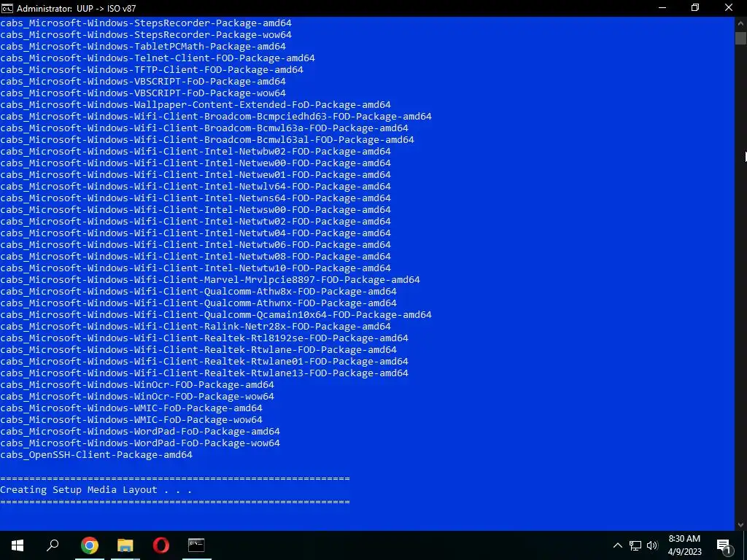
Task: Open Action Center notifications icon
Action: (x=724, y=545)
